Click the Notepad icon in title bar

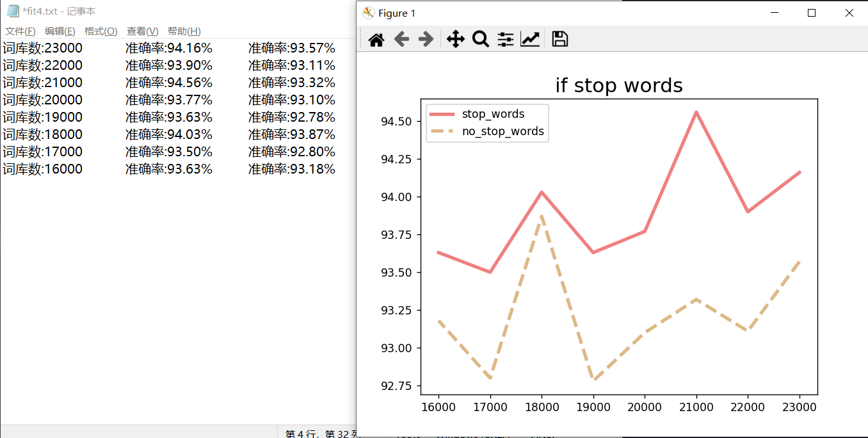13,11
